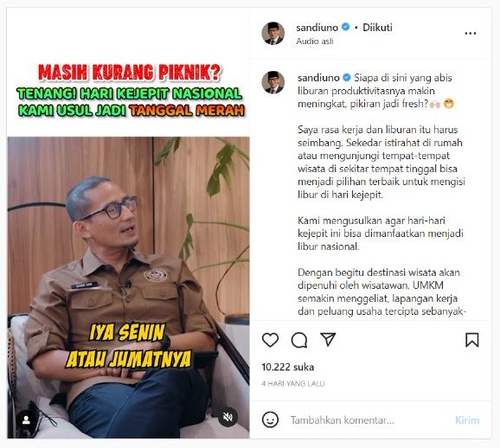The image size is (500, 448).
Task: Share post with paper plane icon
Action: coord(328,339)
